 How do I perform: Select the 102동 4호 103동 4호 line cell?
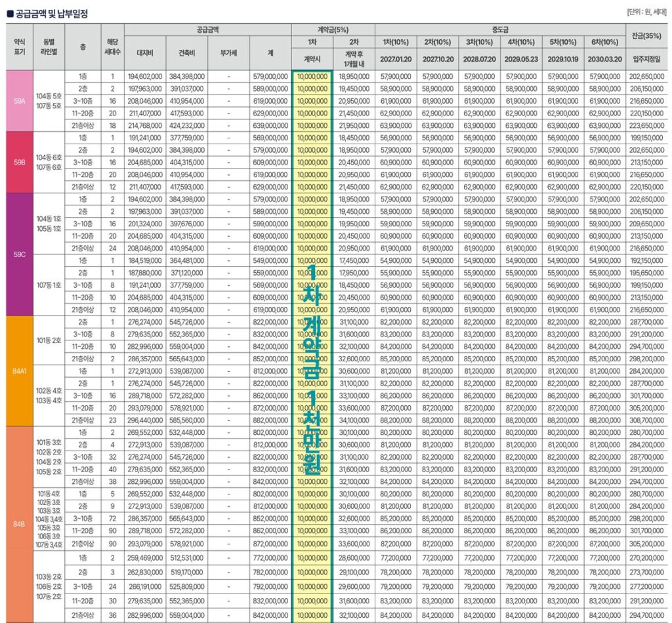coord(49,395)
